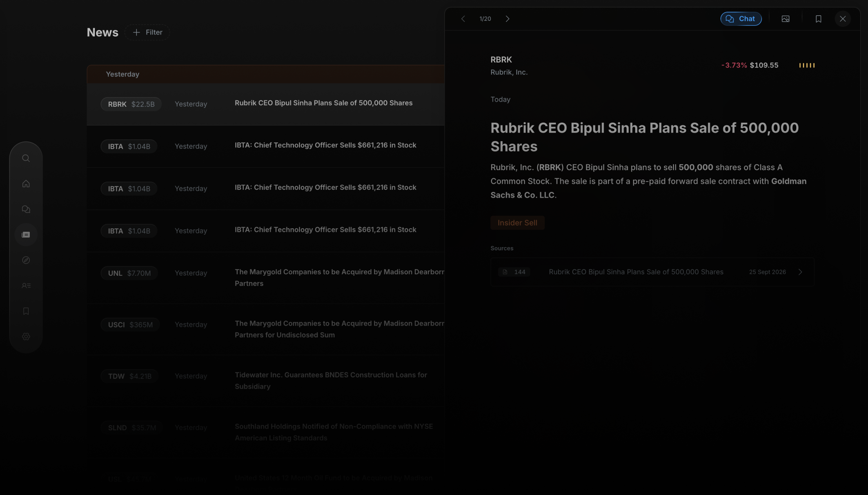Viewport: 868px width, 495px height.
Task: Open Tidewater BNDES Construction Loans headline
Action: coord(331,380)
